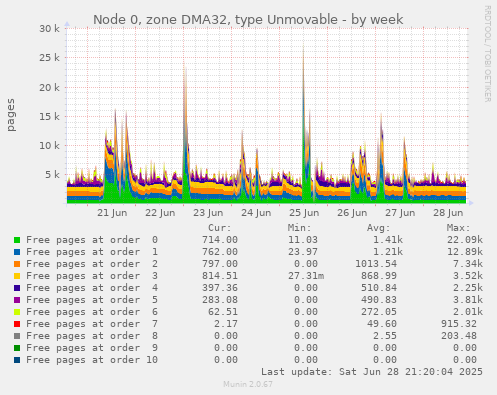Click the 'Max:' column header
Screen dimensions: 497x395
point(458,228)
